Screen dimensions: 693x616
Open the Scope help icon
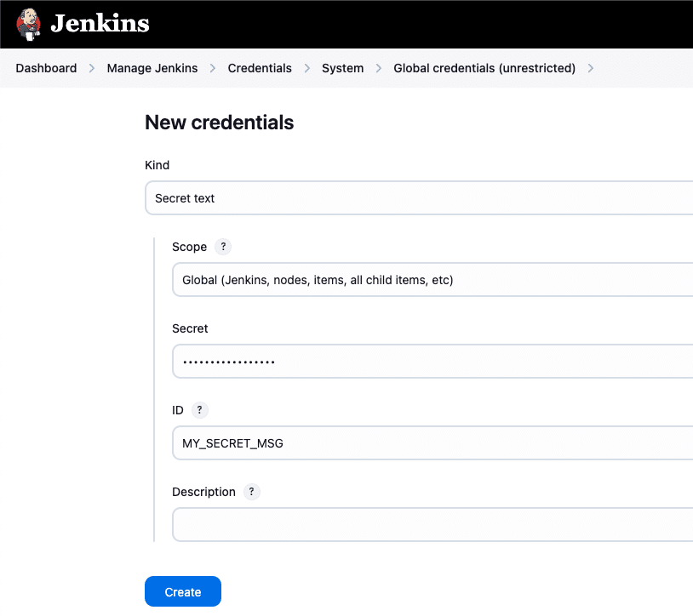pyautogui.click(x=223, y=247)
